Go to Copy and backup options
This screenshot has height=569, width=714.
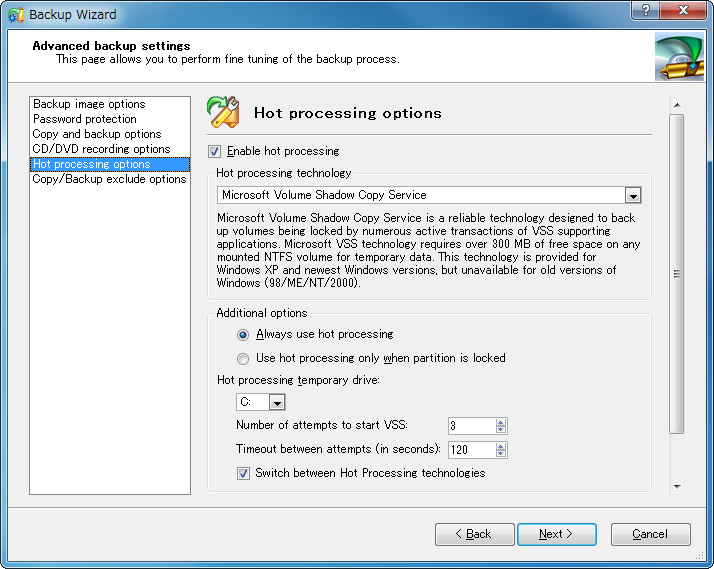pos(97,134)
